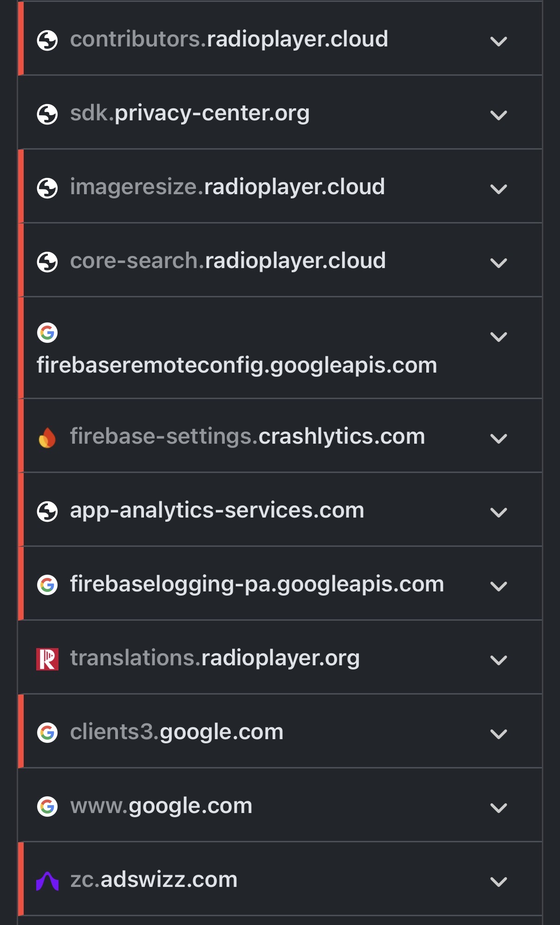Expand the contributors.radioplayer.cloud entry chevron

498,41
